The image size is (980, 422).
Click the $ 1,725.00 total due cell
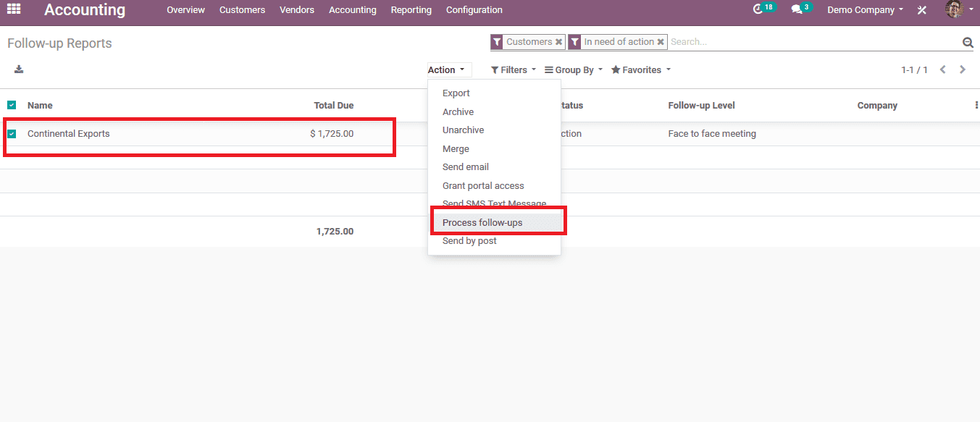click(x=332, y=134)
